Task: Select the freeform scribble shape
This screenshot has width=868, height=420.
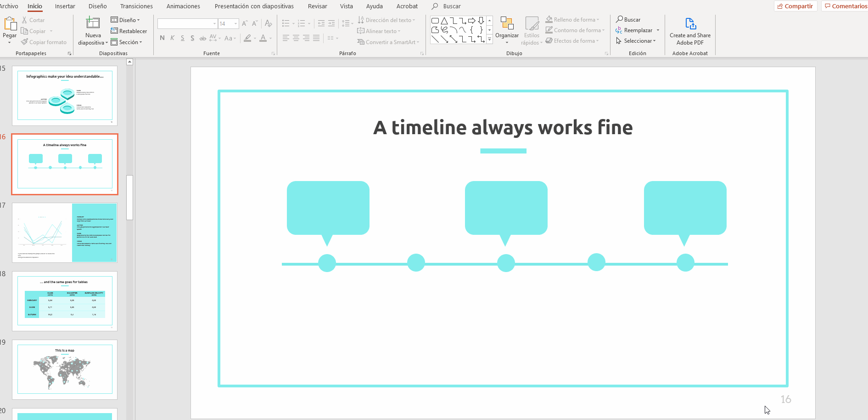Action: click(444, 30)
